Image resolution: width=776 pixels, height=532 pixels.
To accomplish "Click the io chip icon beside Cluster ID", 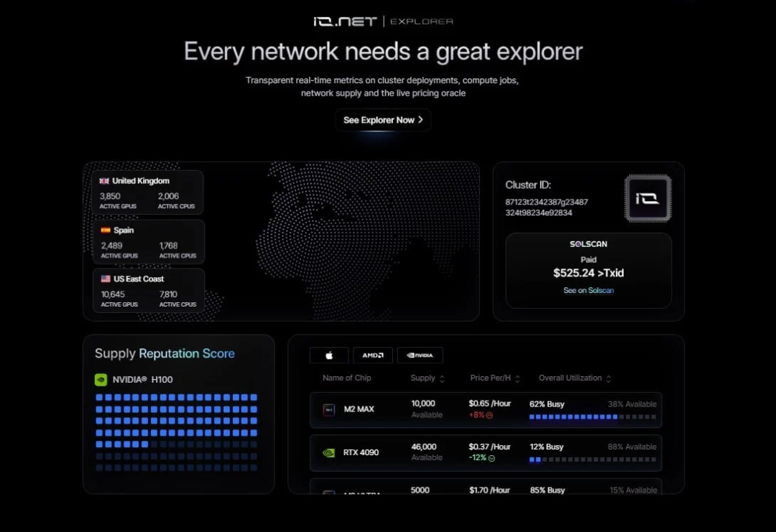I will point(648,198).
